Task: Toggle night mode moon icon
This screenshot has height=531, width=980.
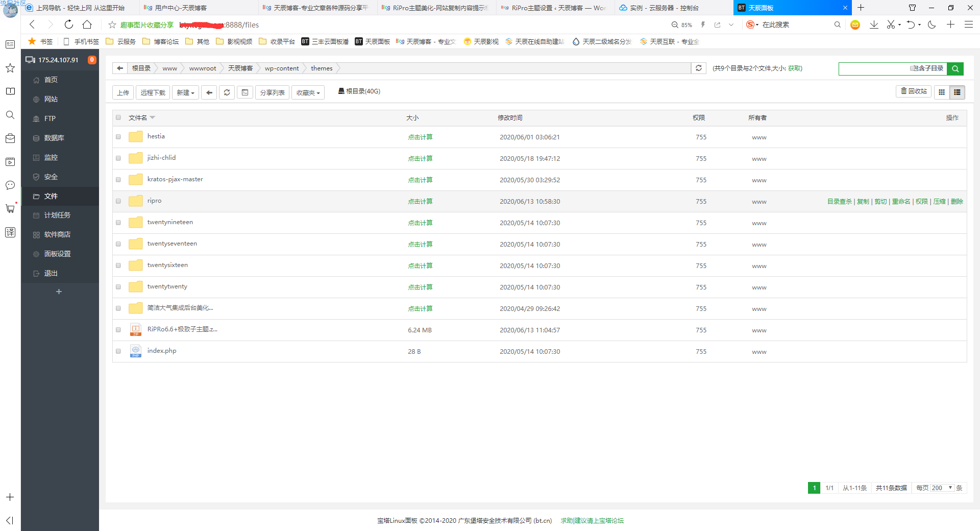Action: click(x=932, y=25)
